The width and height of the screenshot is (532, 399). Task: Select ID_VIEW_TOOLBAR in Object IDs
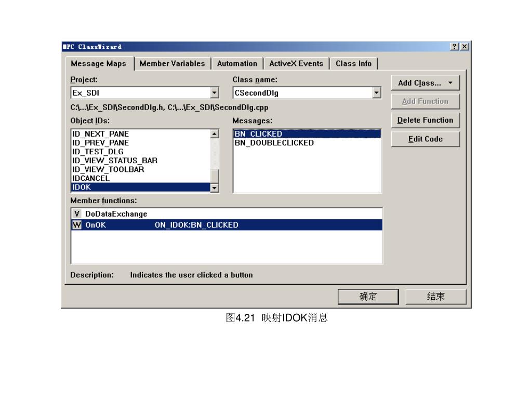point(141,169)
